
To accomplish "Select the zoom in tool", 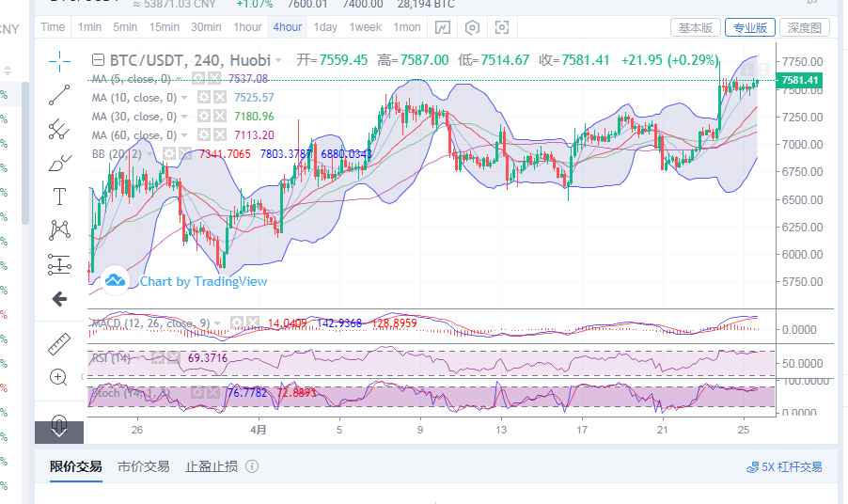I will (58, 377).
